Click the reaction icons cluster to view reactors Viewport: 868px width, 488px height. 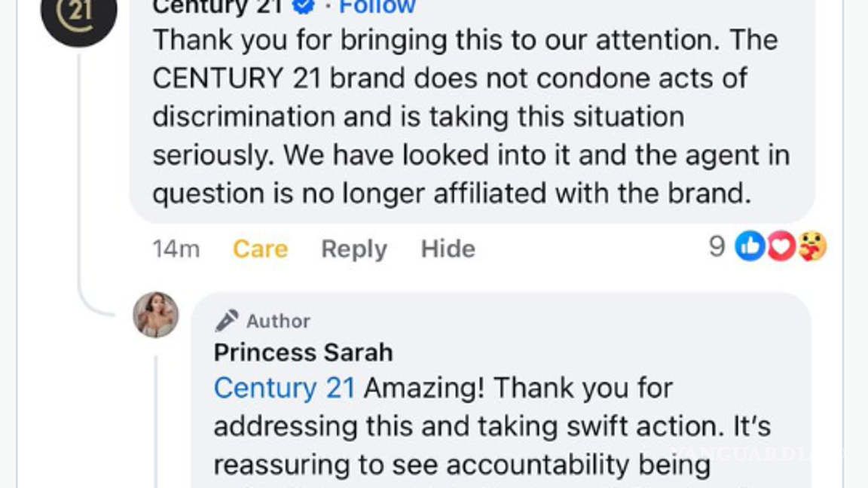click(780, 247)
